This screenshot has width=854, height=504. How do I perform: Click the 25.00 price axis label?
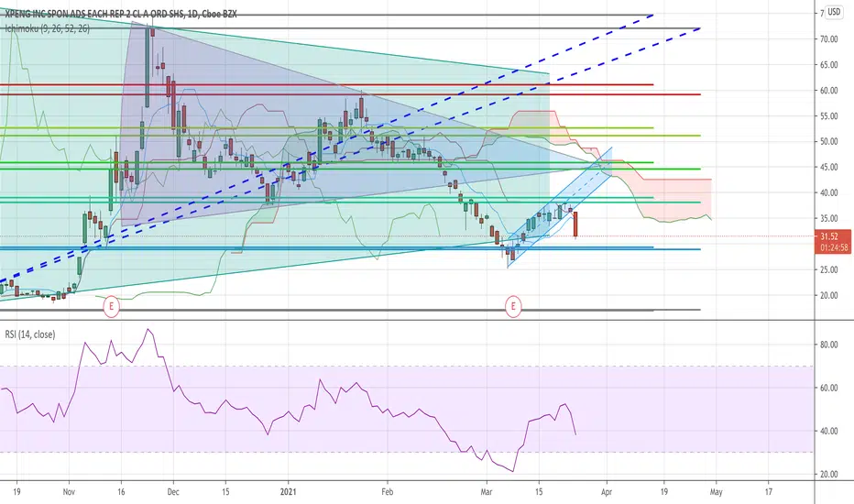point(829,269)
